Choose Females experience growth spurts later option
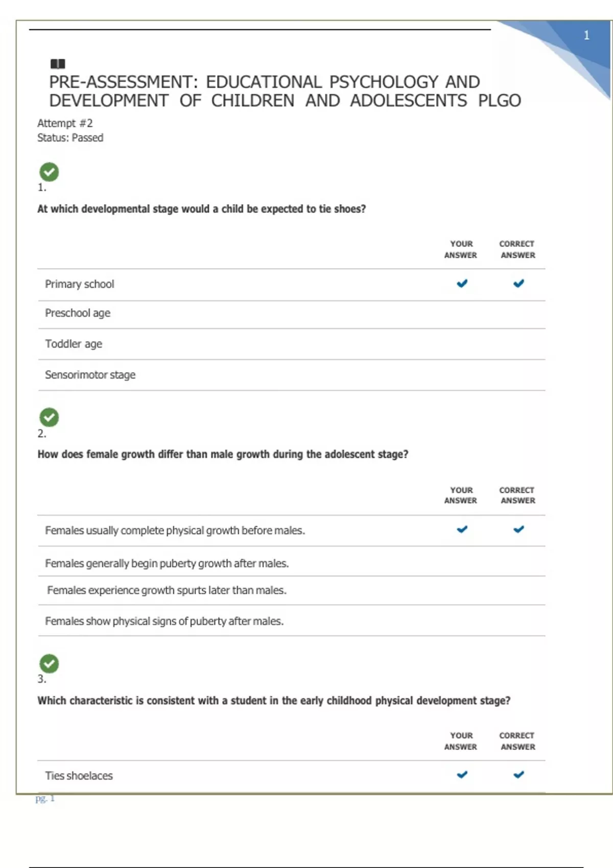The image size is (613, 868). (x=167, y=590)
